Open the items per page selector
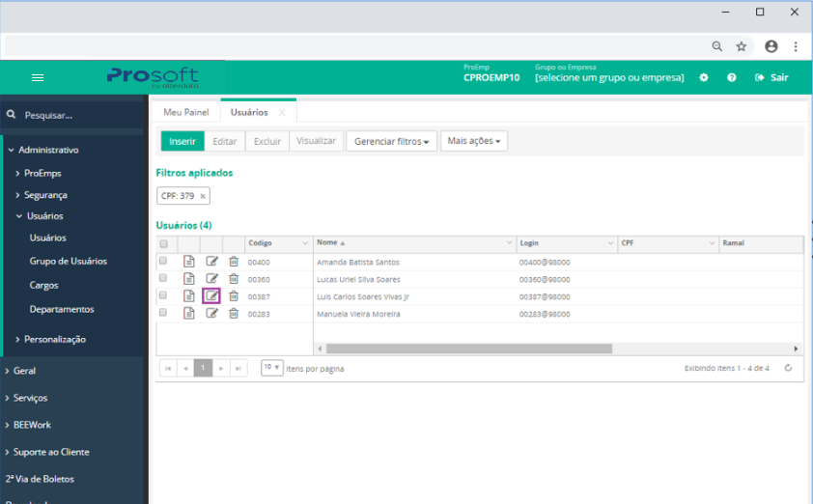Screen dimensions: 813x504 coord(271,368)
